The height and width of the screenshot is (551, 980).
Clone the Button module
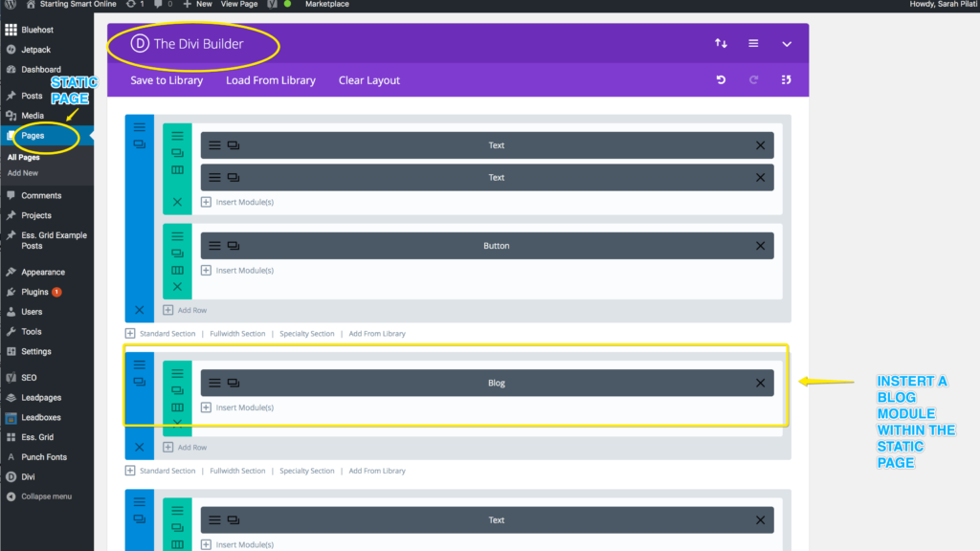[234, 246]
